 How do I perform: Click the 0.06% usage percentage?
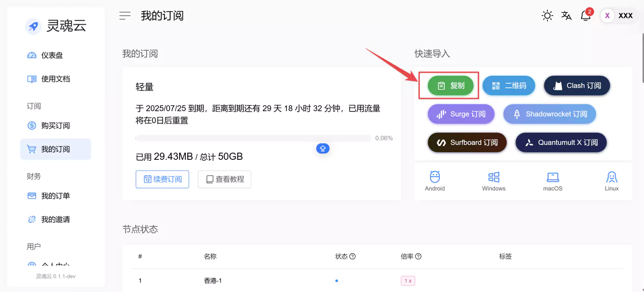(384, 138)
